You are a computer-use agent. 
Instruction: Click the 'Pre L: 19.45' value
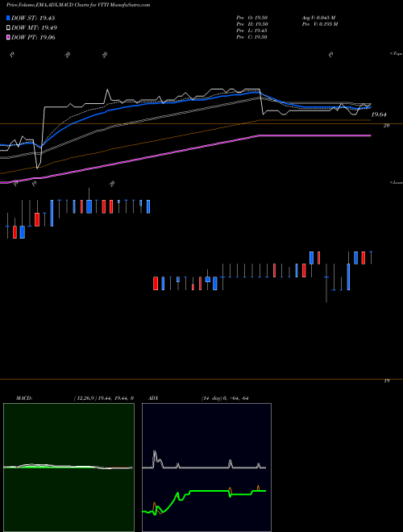tap(252, 31)
